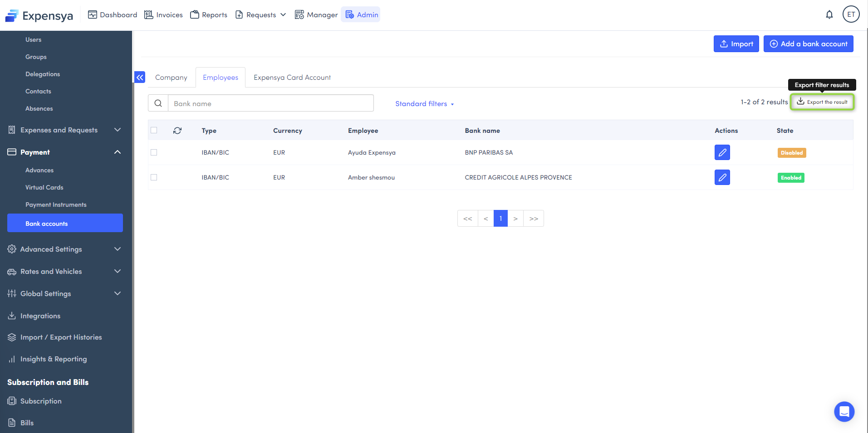Switch to Expensya Card Account tab
Viewport: 868px width, 433px height.
click(x=292, y=78)
